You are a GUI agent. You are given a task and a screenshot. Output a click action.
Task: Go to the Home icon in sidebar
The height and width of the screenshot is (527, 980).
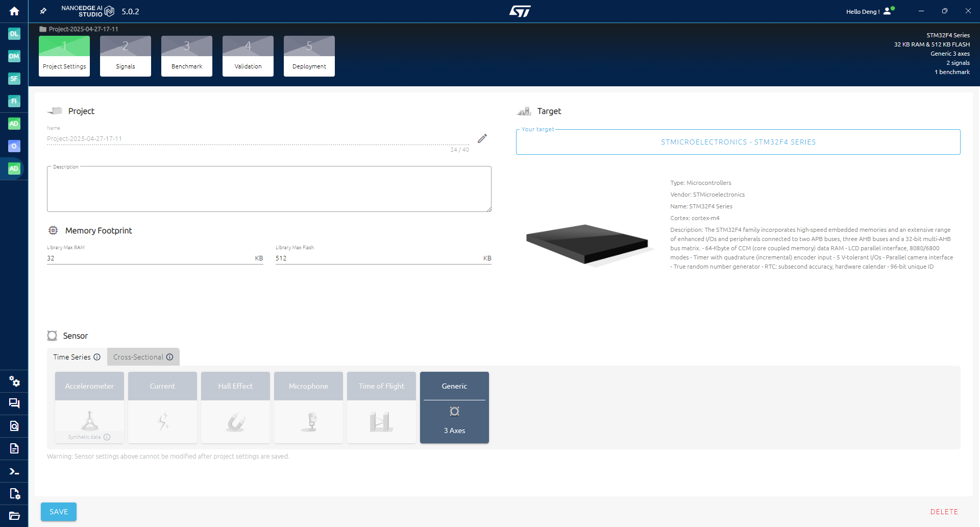pyautogui.click(x=14, y=11)
